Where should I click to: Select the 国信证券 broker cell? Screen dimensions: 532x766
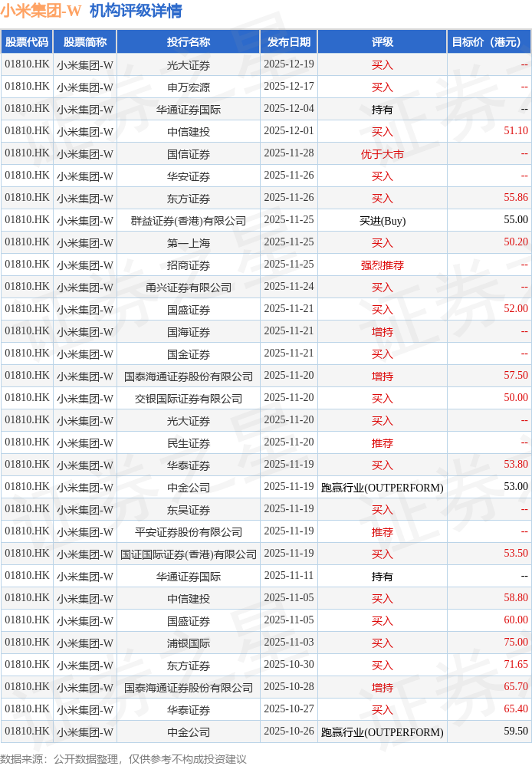click(x=189, y=153)
